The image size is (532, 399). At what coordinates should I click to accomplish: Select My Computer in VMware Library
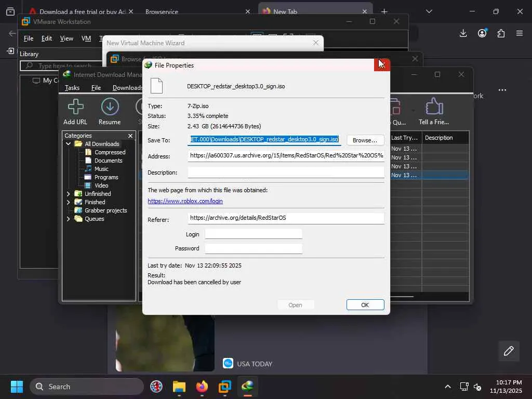pos(46,81)
